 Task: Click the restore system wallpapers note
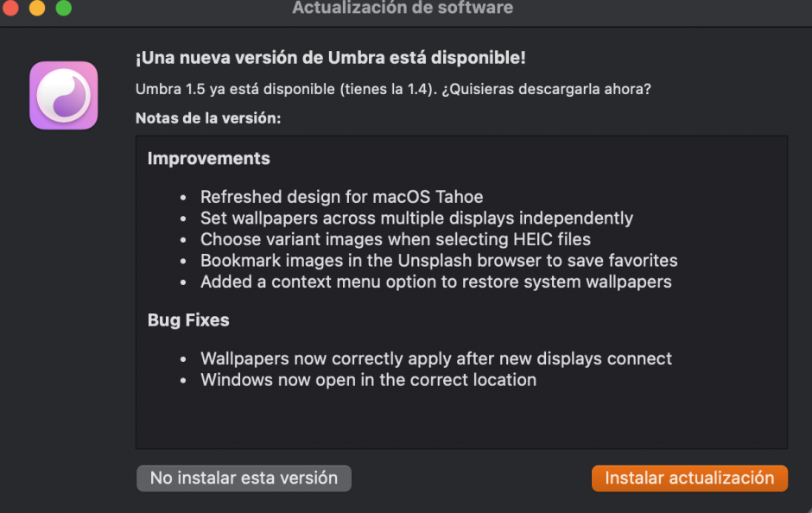click(435, 282)
